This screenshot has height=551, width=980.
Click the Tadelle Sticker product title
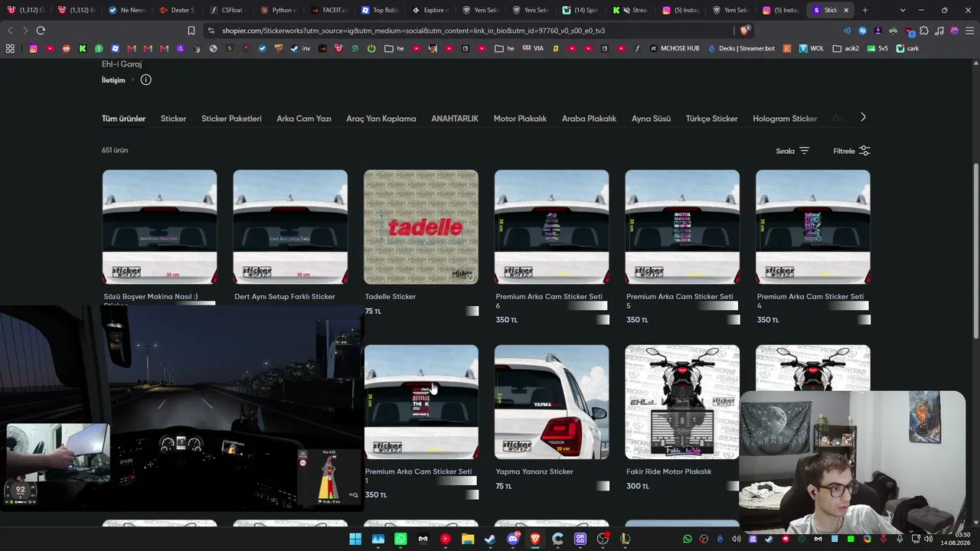(390, 296)
